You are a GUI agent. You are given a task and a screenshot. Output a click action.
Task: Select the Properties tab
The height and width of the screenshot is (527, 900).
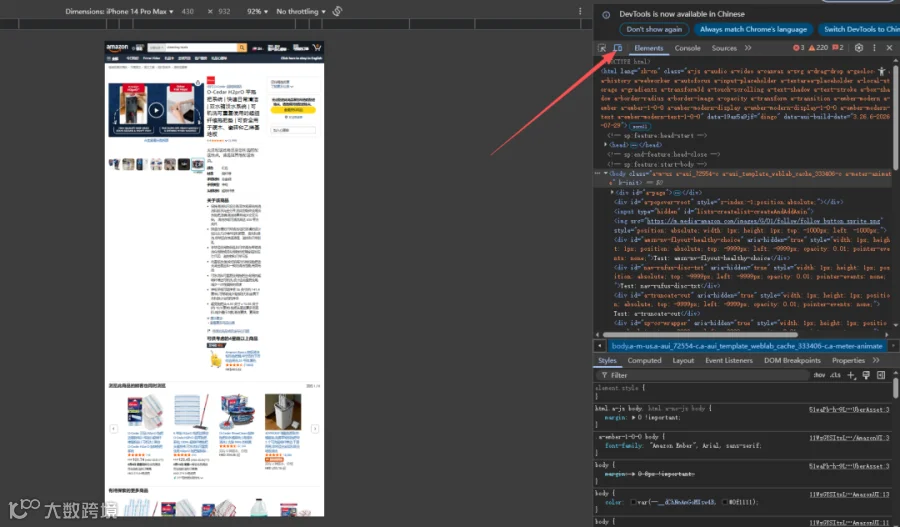click(x=848, y=360)
